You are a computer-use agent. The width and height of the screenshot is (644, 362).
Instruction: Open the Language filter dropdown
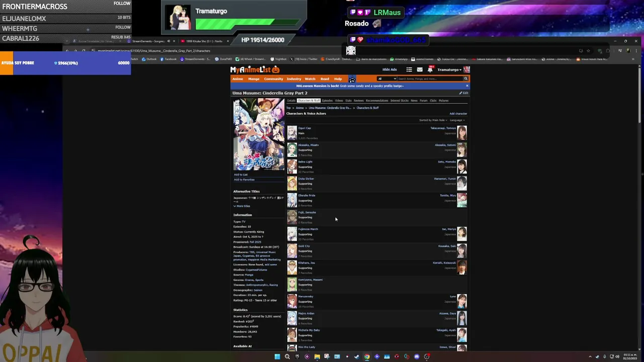pyautogui.click(x=457, y=120)
